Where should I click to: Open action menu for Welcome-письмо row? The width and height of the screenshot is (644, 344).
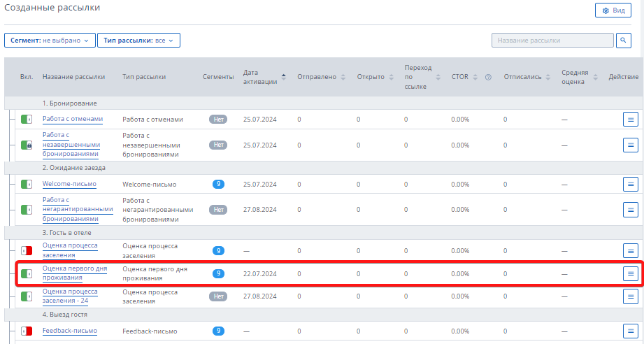pos(630,184)
